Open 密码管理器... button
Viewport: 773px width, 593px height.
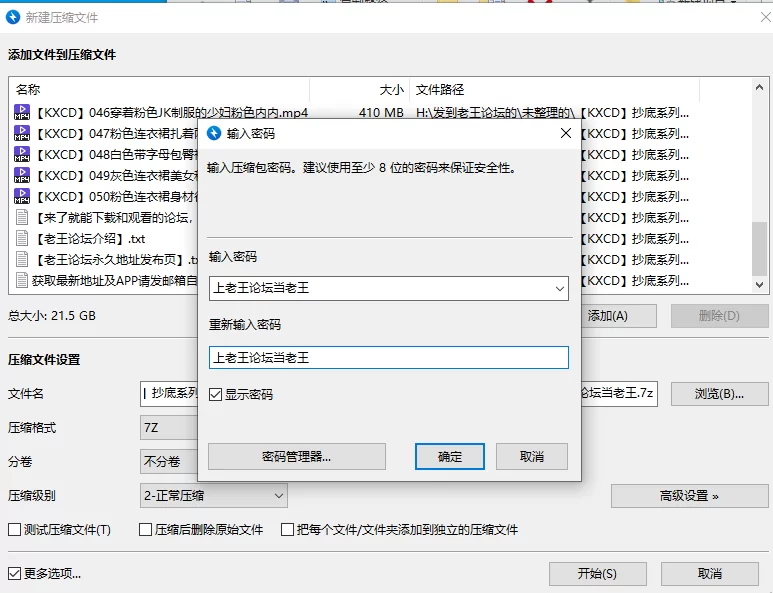pos(297,456)
